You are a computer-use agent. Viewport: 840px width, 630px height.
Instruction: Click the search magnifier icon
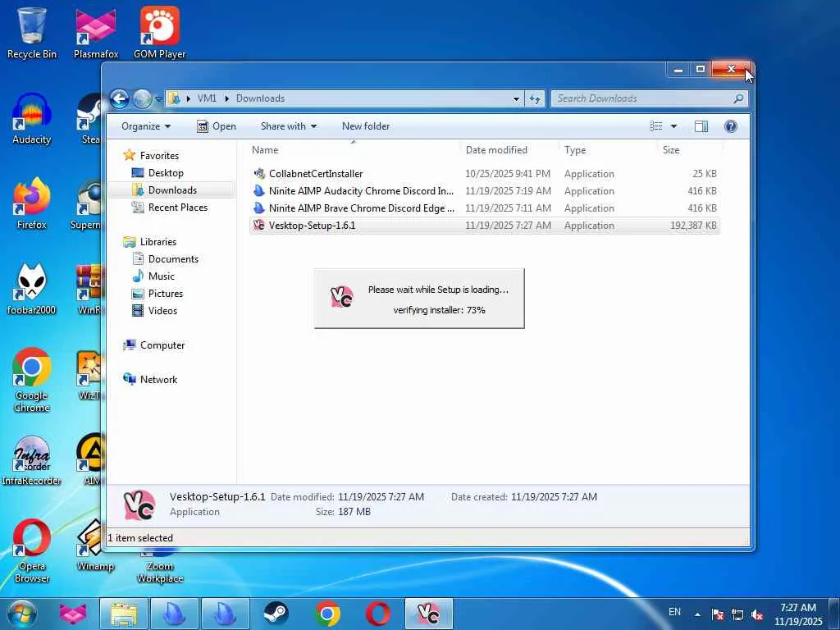click(738, 98)
